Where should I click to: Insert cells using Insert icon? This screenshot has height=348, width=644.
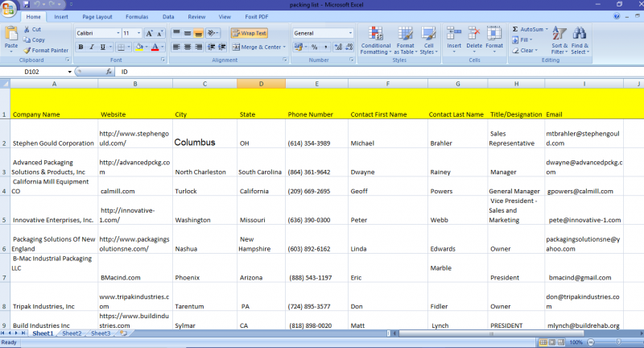[x=454, y=33]
